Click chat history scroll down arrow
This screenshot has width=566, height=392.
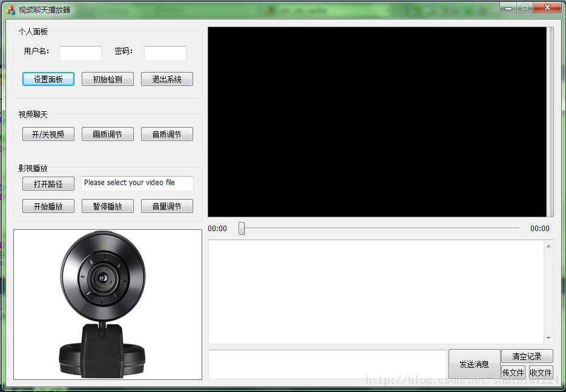(548, 338)
